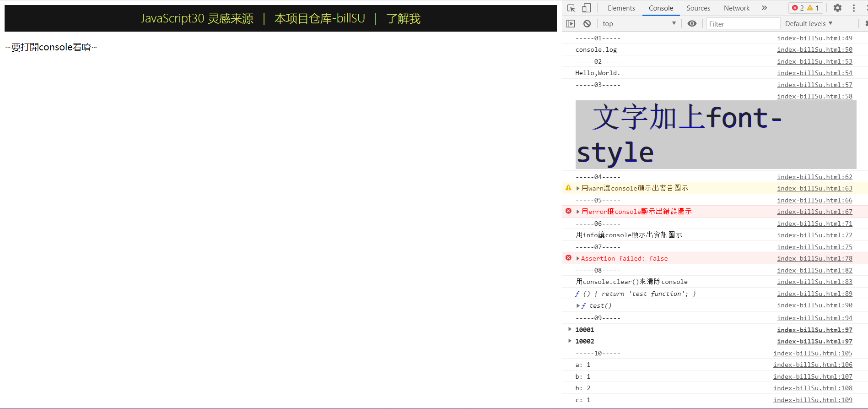Expand the 10002 group

click(570, 340)
